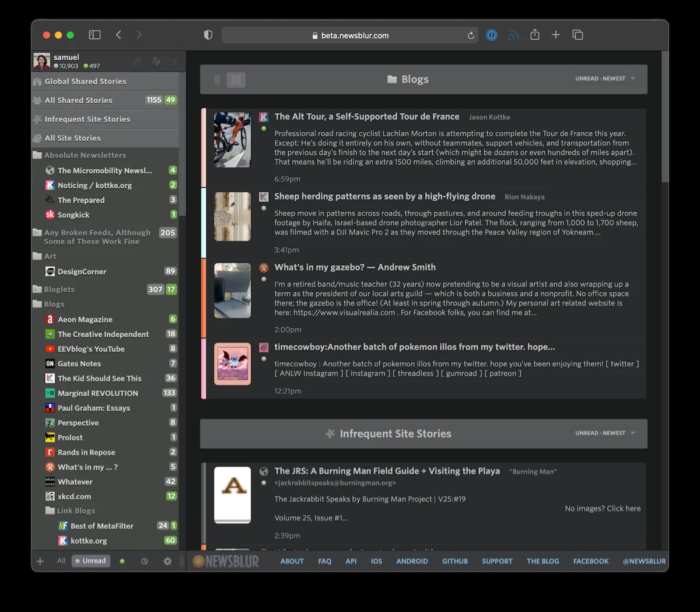This screenshot has height=612, width=700.
Task: Select the list layout button in Blogs header
Action: point(217,80)
